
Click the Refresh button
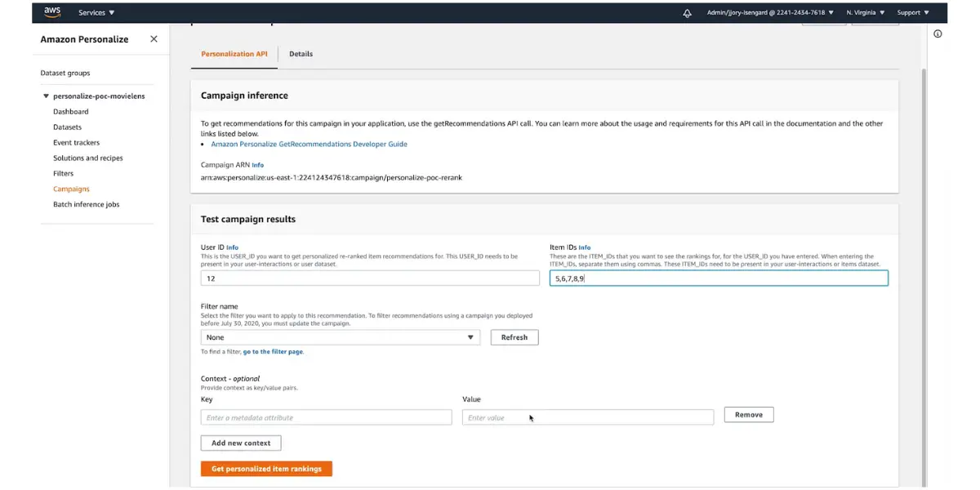click(514, 337)
